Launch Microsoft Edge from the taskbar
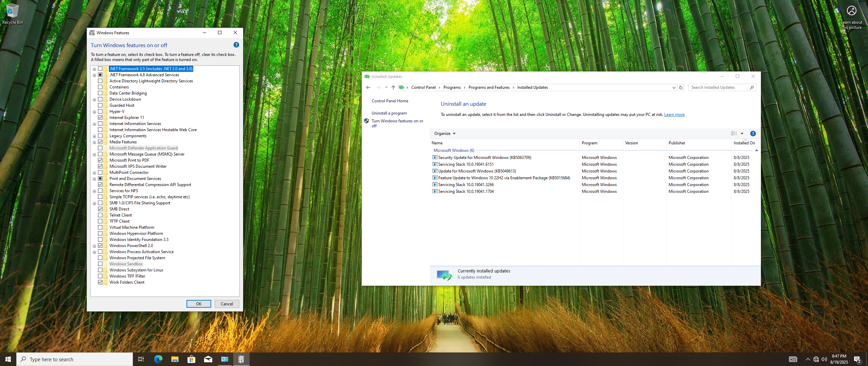This screenshot has height=366, width=868. point(158,359)
